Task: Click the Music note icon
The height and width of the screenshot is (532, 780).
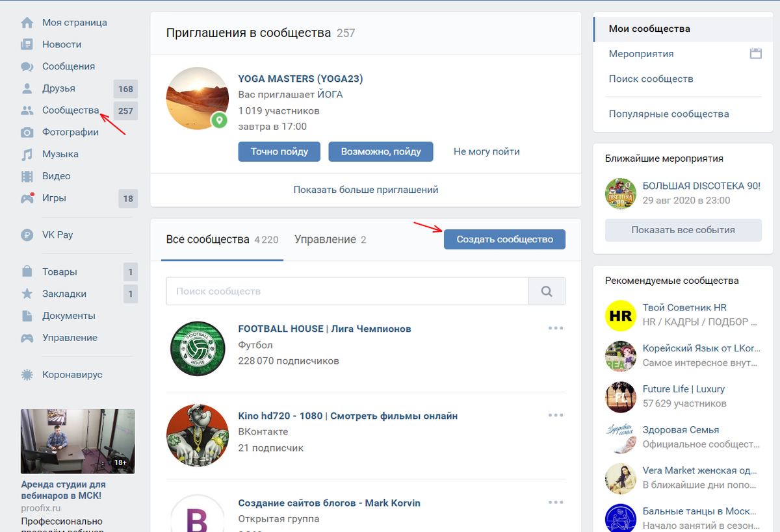Action: 27,155
